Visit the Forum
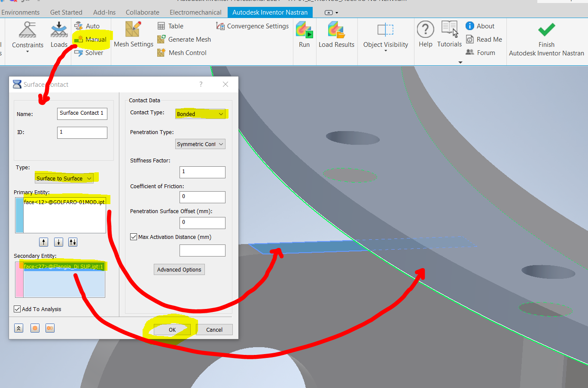The image size is (588, 388). point(481,53)
